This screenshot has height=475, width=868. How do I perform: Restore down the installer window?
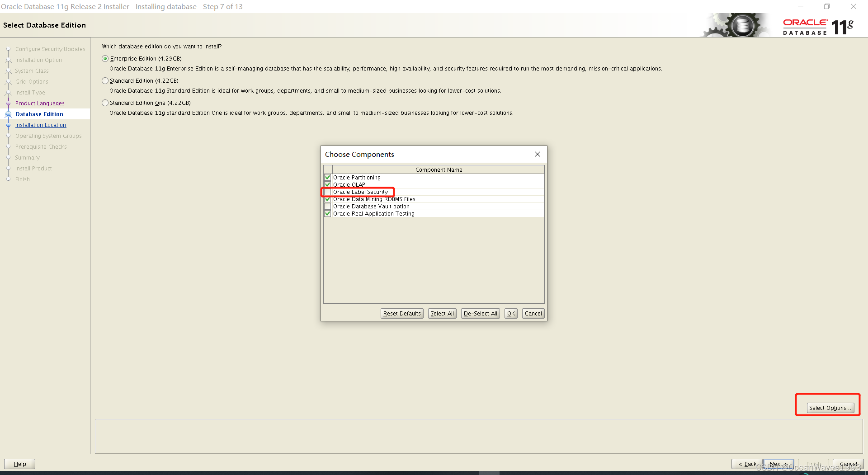827,6
